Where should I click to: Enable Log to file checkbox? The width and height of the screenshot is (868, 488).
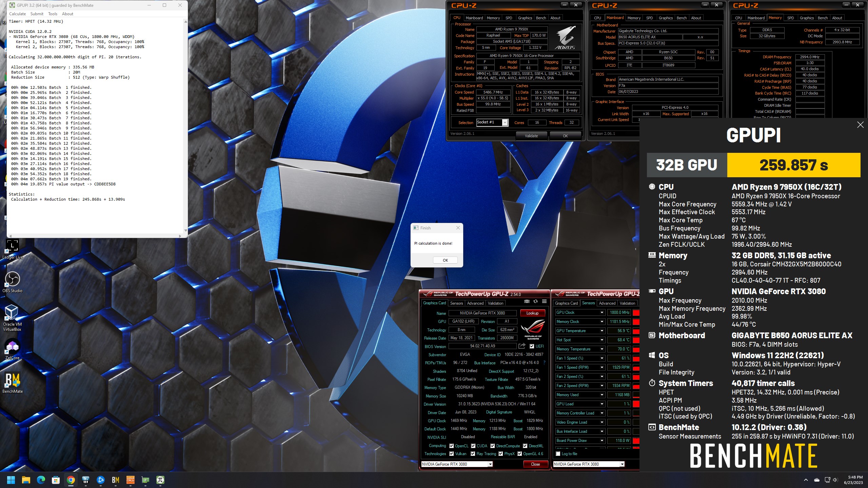point(558,454)
